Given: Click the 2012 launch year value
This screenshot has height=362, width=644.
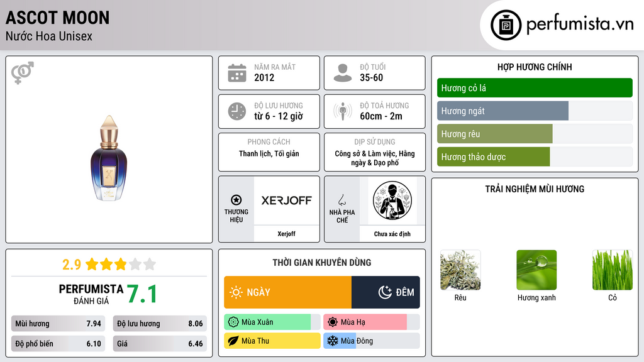Looking at the screenshot, I should point(264,77).
